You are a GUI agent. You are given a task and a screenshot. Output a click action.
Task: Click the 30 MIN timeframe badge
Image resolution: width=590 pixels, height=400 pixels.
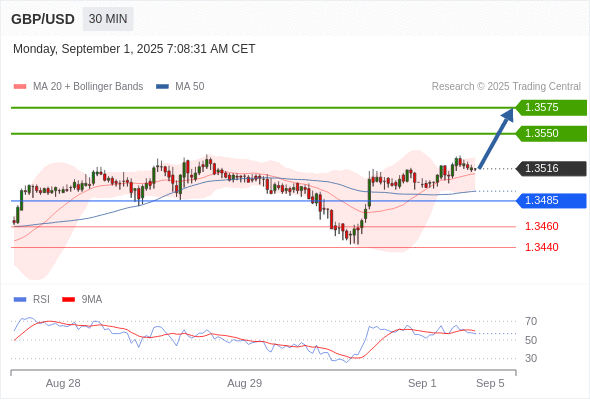[x=108, y=19]
